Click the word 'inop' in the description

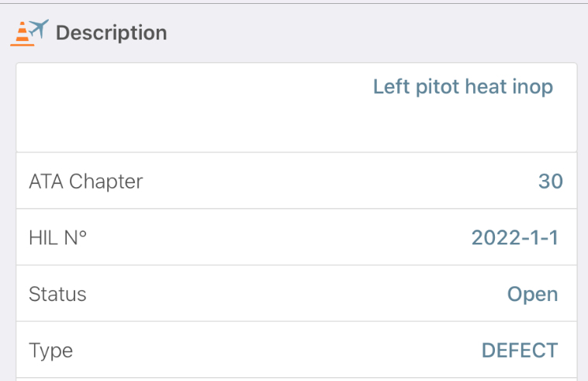(x=532, y=88)
